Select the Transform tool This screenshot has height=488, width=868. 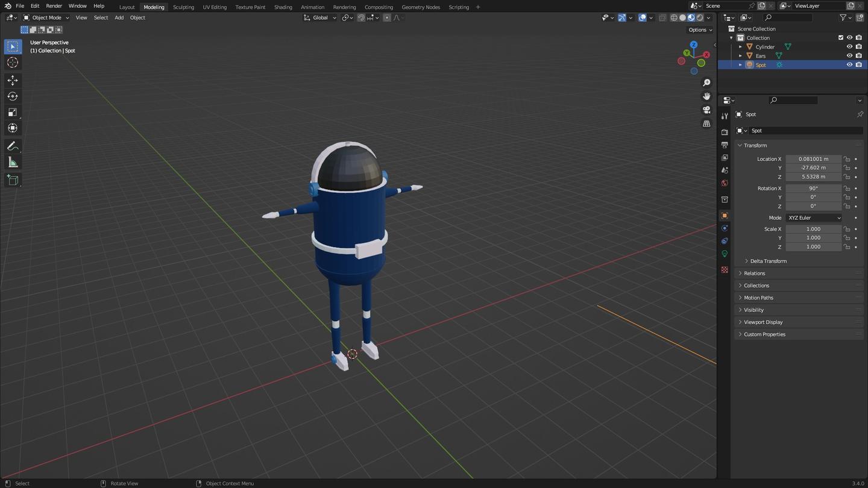(13, 128)
